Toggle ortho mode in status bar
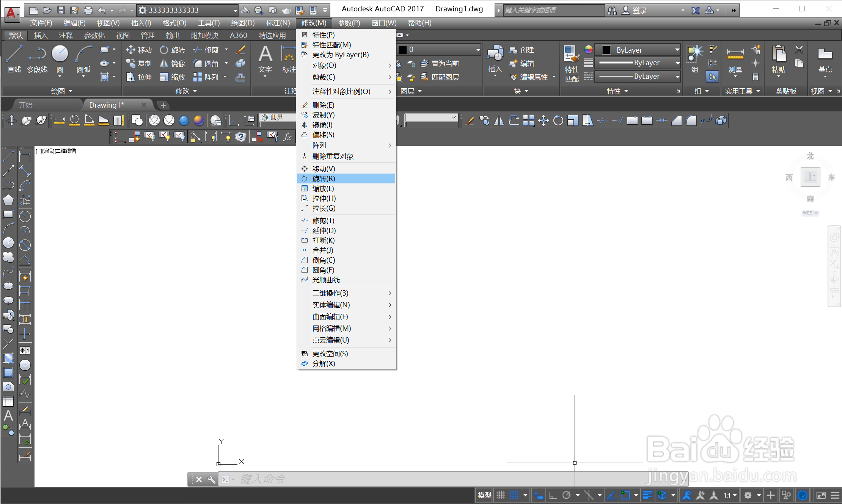Image resolution: width=842 pixels, height=504 pixels. [553, 495]
